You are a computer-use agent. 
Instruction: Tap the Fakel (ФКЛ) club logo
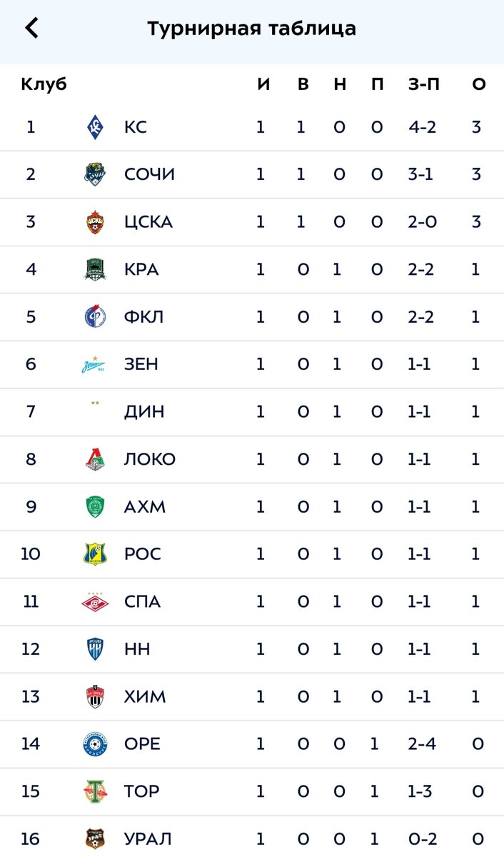[x=95, y=316]
